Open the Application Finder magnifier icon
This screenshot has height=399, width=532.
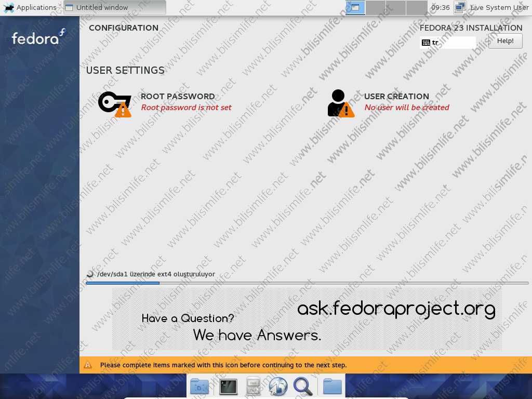[x=303, y=387]
